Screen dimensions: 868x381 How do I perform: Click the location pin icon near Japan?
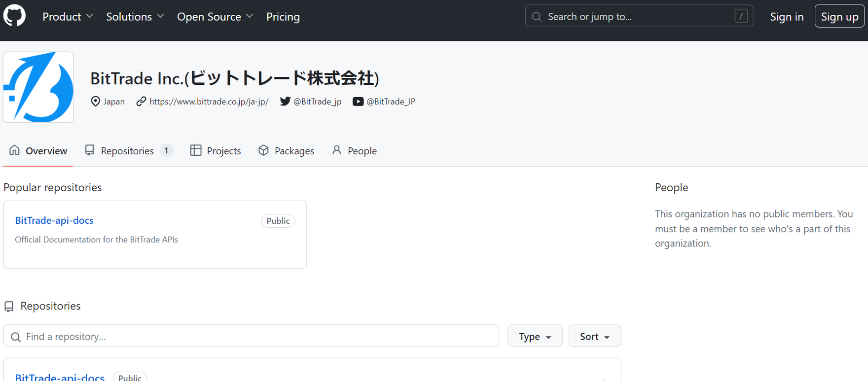[x=96, y=101]
